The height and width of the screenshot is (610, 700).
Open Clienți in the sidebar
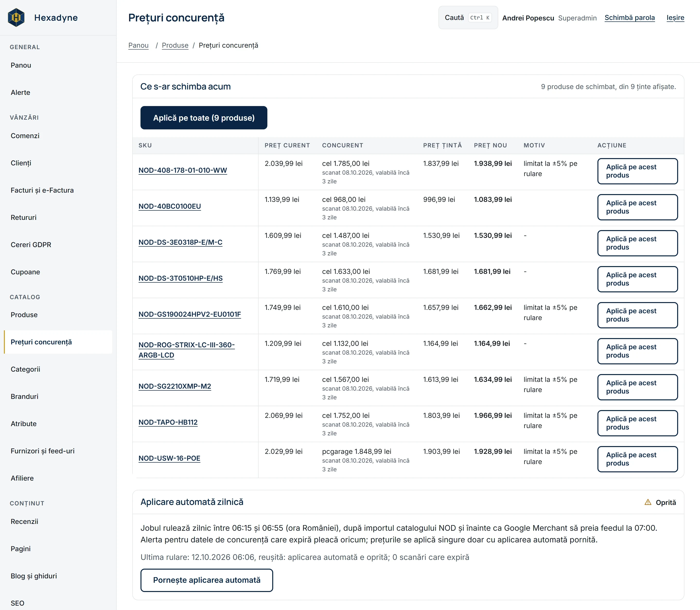(x=58, y=163)
